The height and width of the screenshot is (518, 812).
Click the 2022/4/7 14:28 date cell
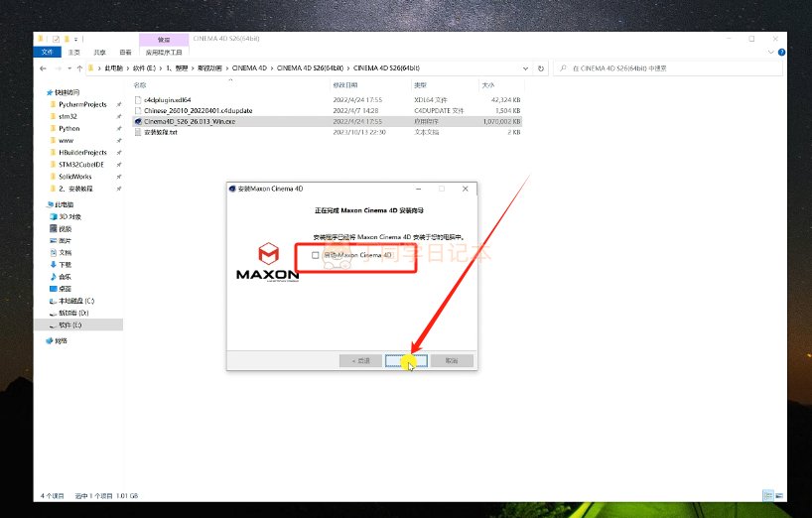(355, 111)
